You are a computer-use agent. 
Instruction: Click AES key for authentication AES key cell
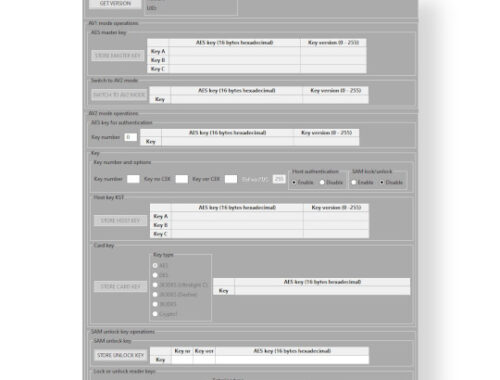coord(228,142)
